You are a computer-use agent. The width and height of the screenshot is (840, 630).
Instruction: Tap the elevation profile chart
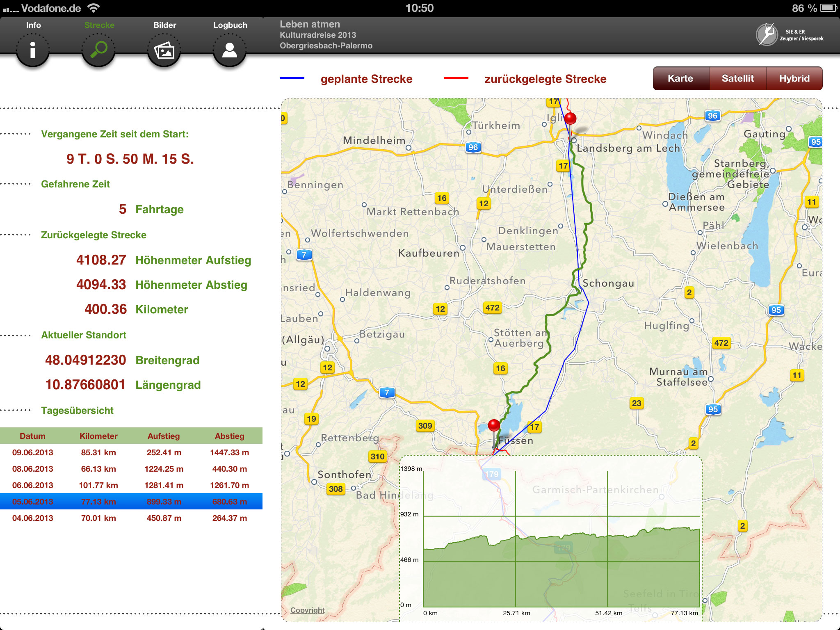[x=550, y=538]
